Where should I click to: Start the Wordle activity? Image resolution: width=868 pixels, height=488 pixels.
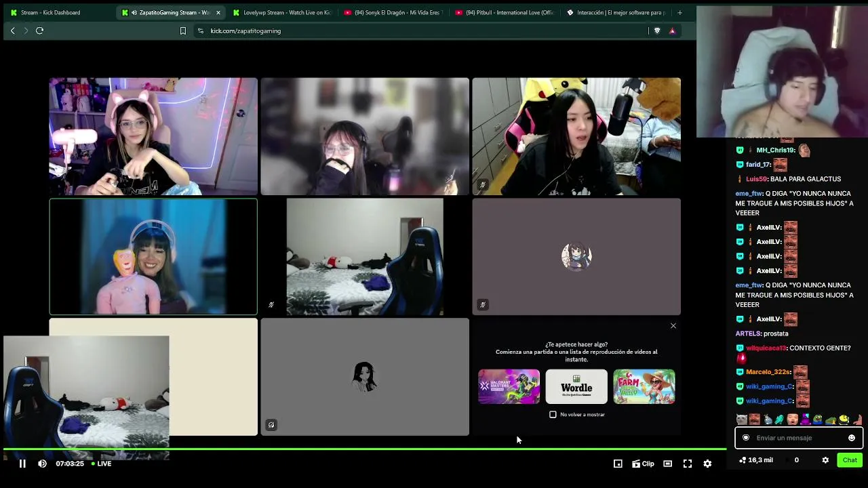576,386
